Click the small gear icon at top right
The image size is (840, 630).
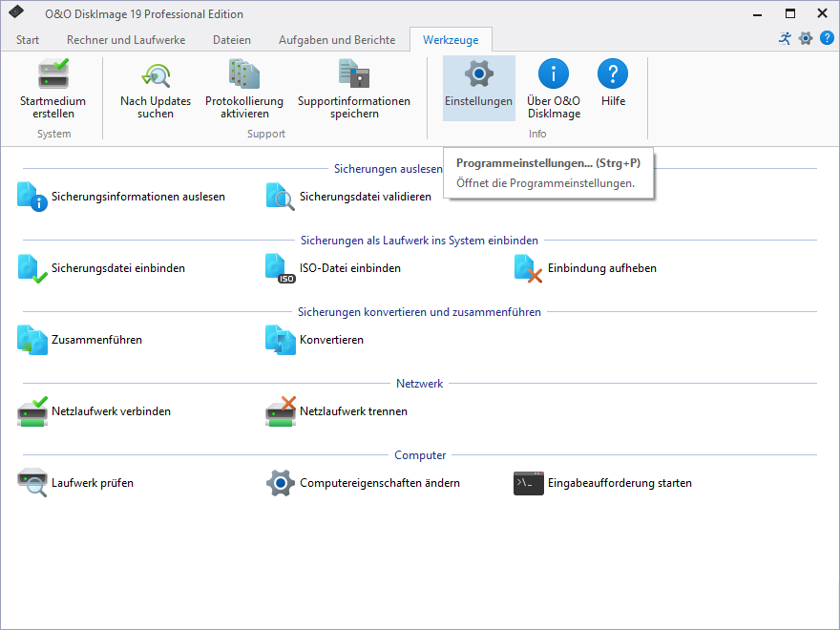[806, 38]
